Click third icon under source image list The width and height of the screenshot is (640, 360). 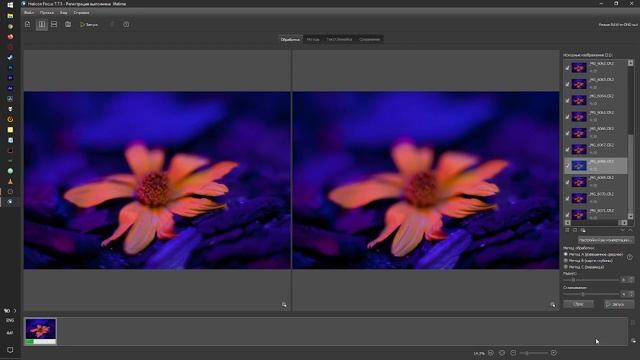pos(583,230)
